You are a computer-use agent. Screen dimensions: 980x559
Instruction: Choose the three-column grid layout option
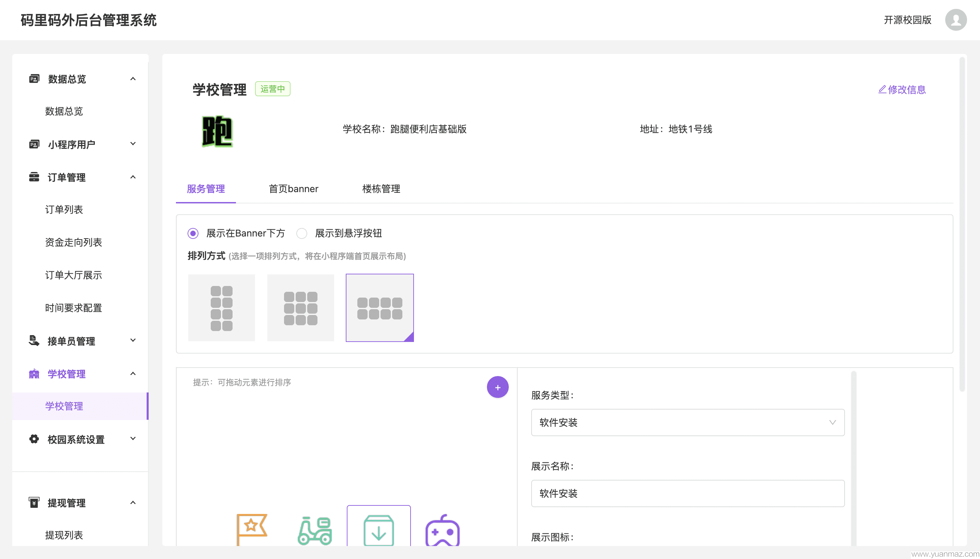(x=300, y=307)
